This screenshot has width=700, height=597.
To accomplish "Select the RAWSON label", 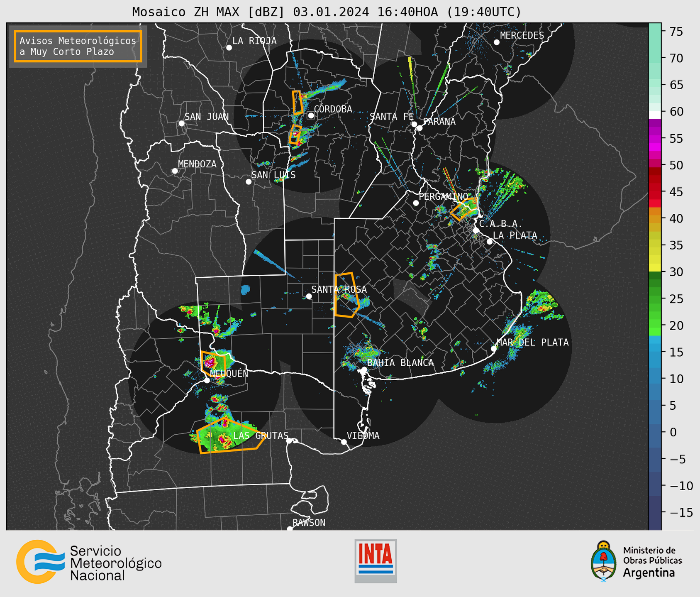I will pos(309,523).
